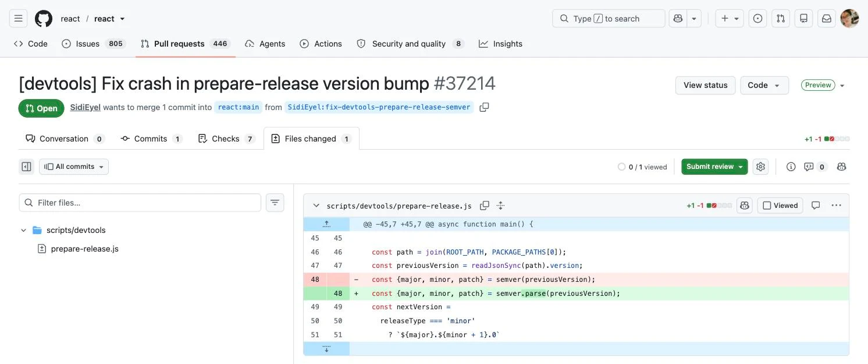Open the diff view settings gear

(x=760, y=167)
